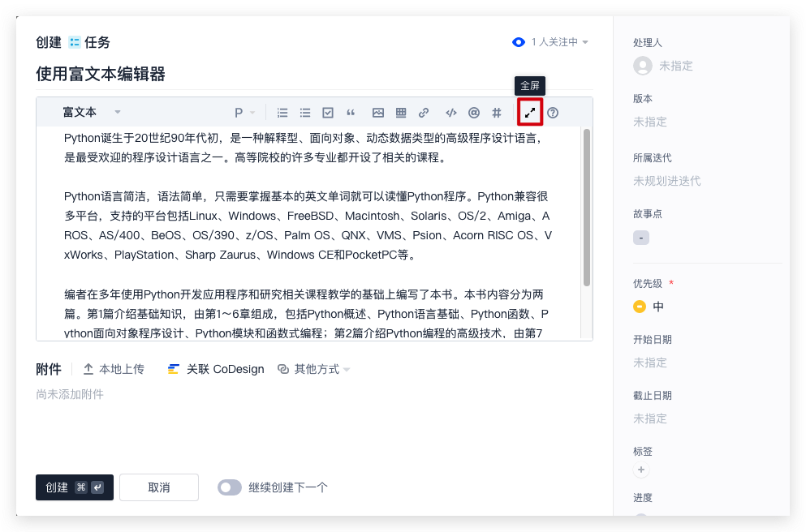806x532 pixels.
Task: Click the 尚未添加附件 placeholder text
Action: [x=70, y=394]
